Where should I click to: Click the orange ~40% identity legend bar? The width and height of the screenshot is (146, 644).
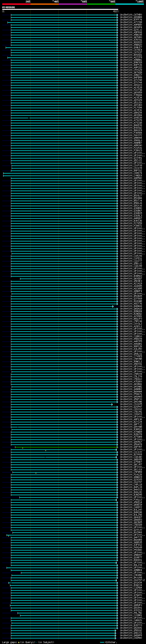coord(45,4)
